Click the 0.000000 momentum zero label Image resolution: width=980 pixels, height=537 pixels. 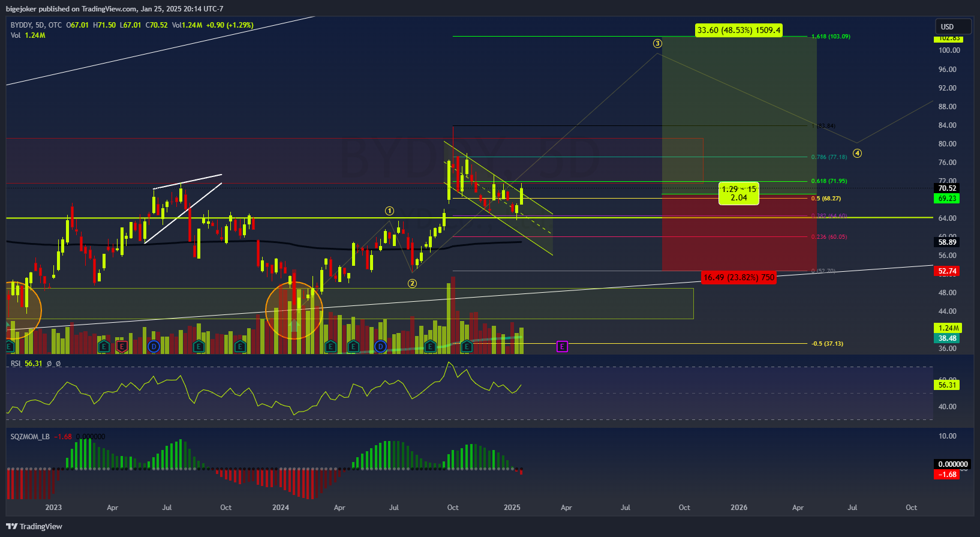point(952,464)
